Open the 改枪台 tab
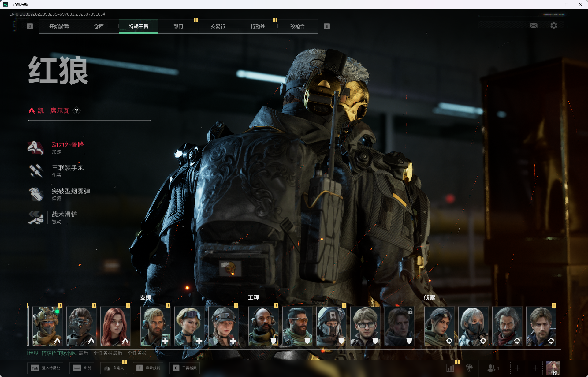 [298, 27]
